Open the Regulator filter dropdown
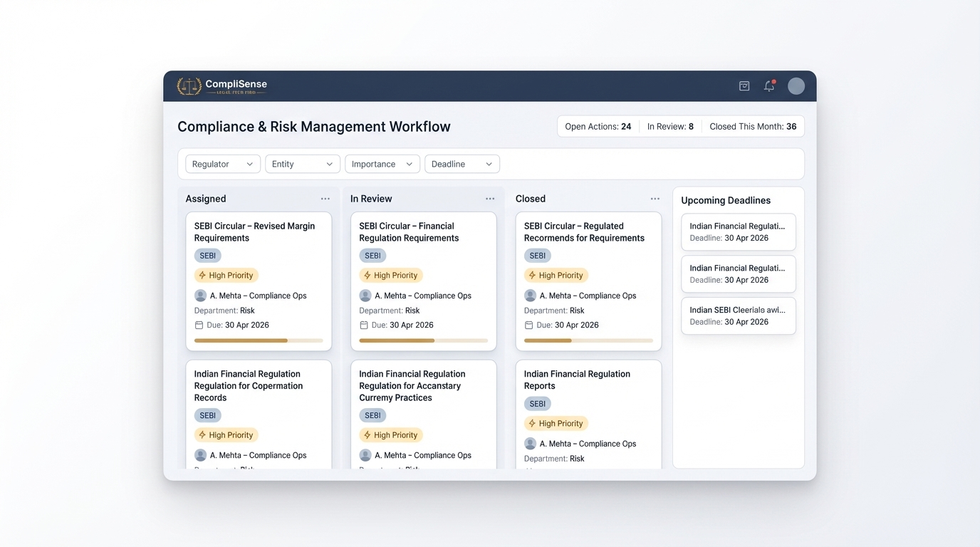The width and height of the screenshot is (980, 547). 223,164
